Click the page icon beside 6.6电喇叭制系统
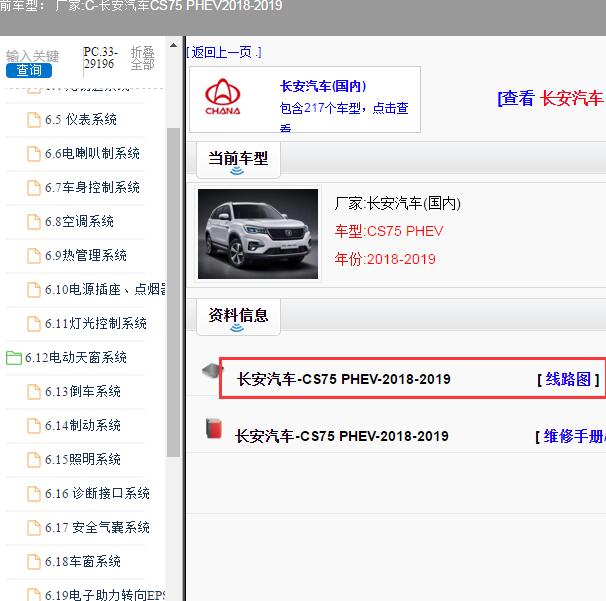Screen dimensions: 606x601 click(x=34, y=154)
